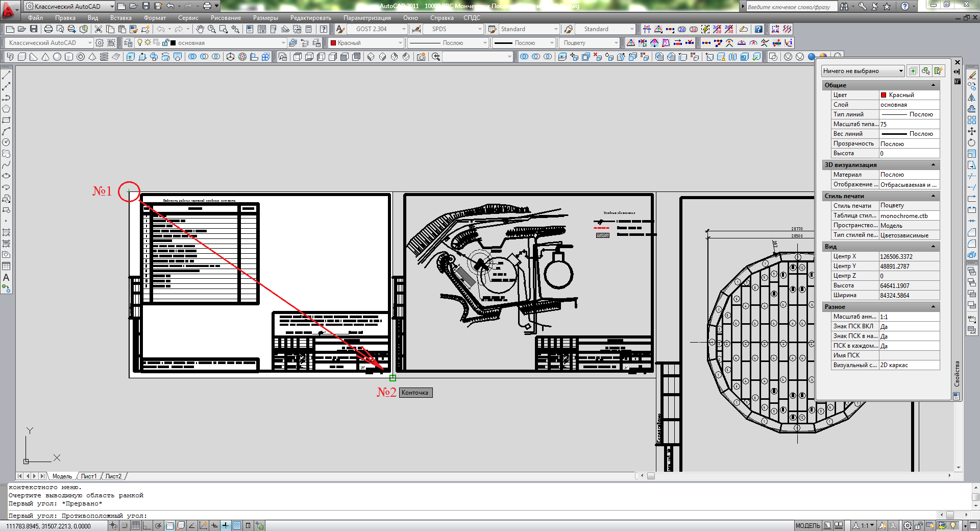This screenshot has width=980, height=531.
Task: Click the Quick Select icon in Properties panel
Action: coord(938,71)
